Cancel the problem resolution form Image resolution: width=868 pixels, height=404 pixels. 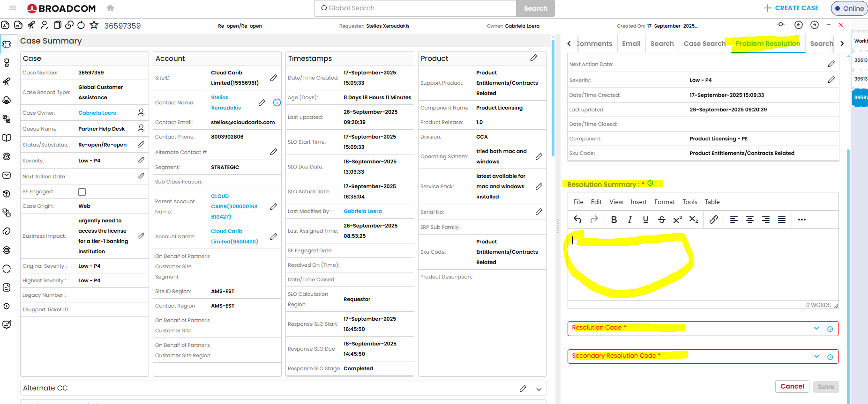(792, 386)
